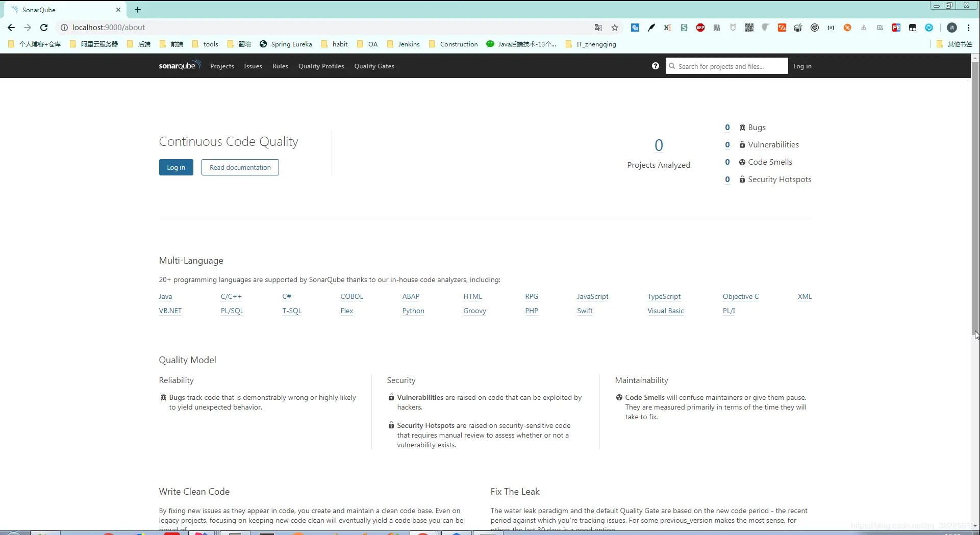Click the AdBlock extension icon
The height and width of the screenshot is (535, 980).
click(x=700, y=28)
